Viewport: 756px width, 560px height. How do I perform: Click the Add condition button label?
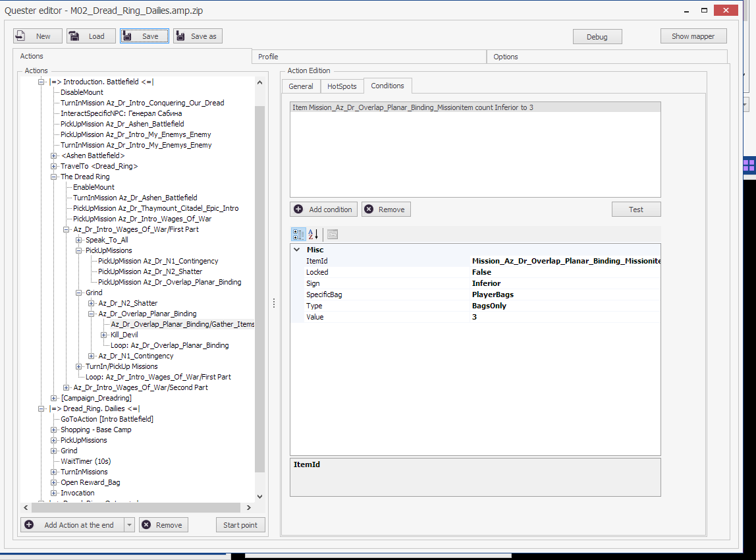331,210
